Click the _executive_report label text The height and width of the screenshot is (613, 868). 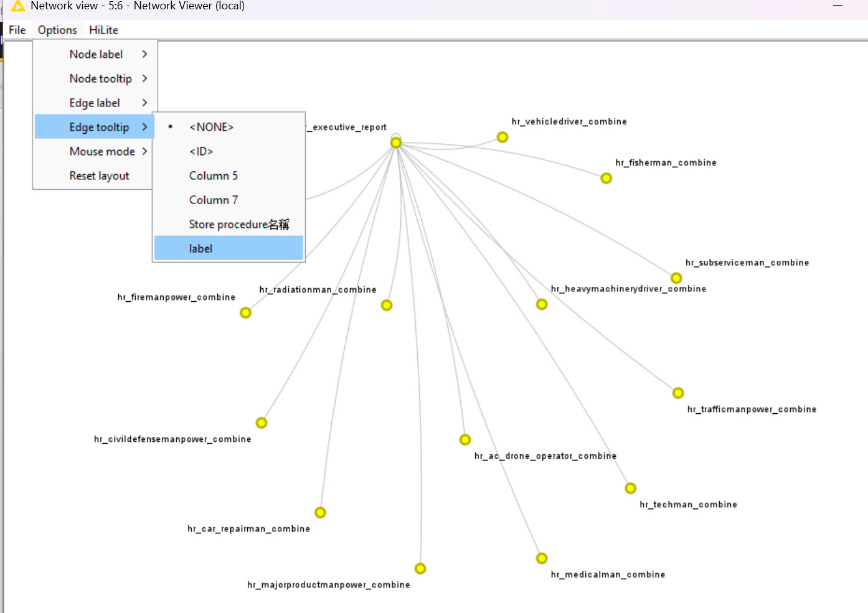(347, 127)
